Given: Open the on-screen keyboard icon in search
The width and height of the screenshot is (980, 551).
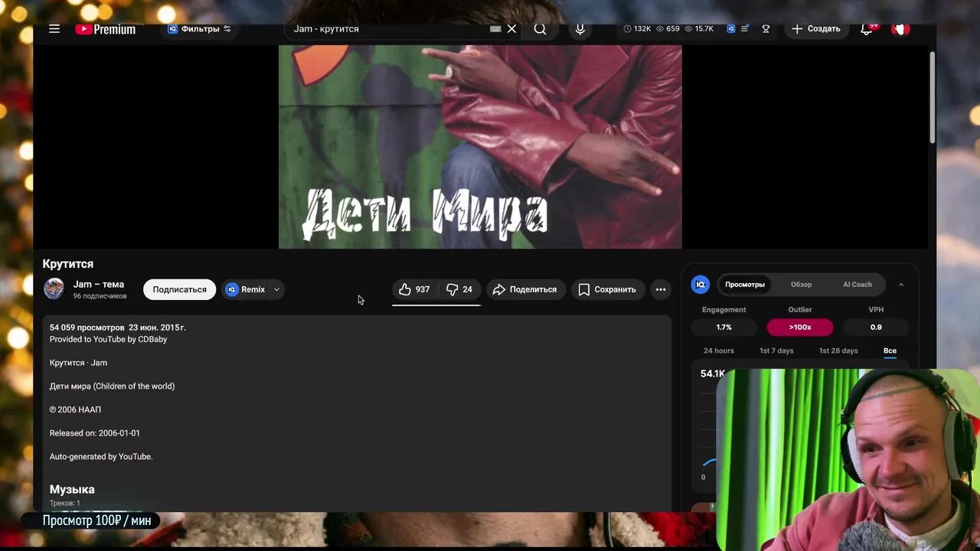Looking at the screenshot, I should coord(495,29).
